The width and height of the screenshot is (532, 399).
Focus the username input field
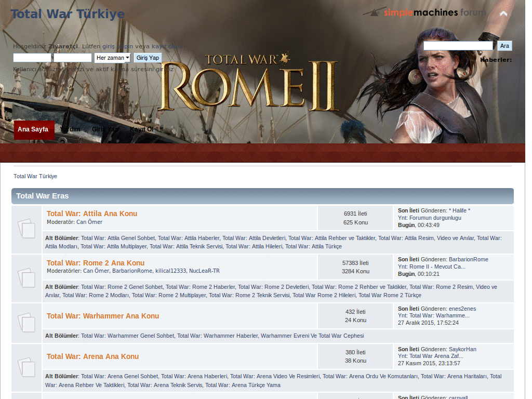point(32,58)
